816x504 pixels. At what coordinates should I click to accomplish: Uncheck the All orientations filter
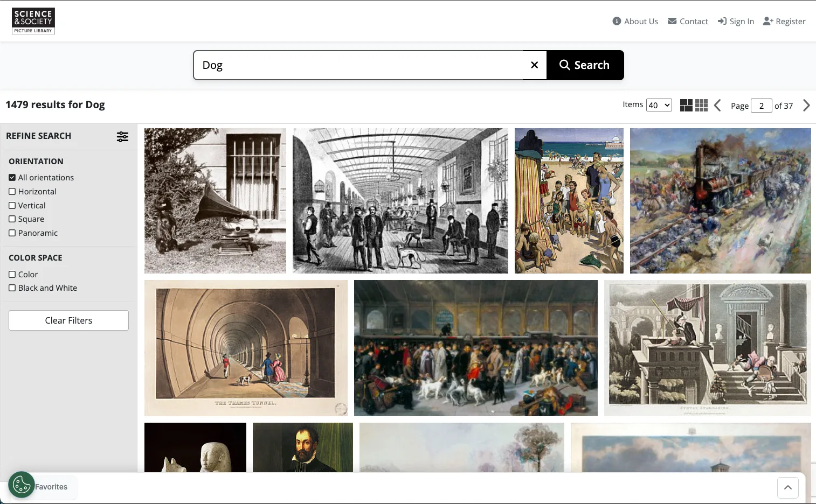pyautogui.click(x=12, y=177)
